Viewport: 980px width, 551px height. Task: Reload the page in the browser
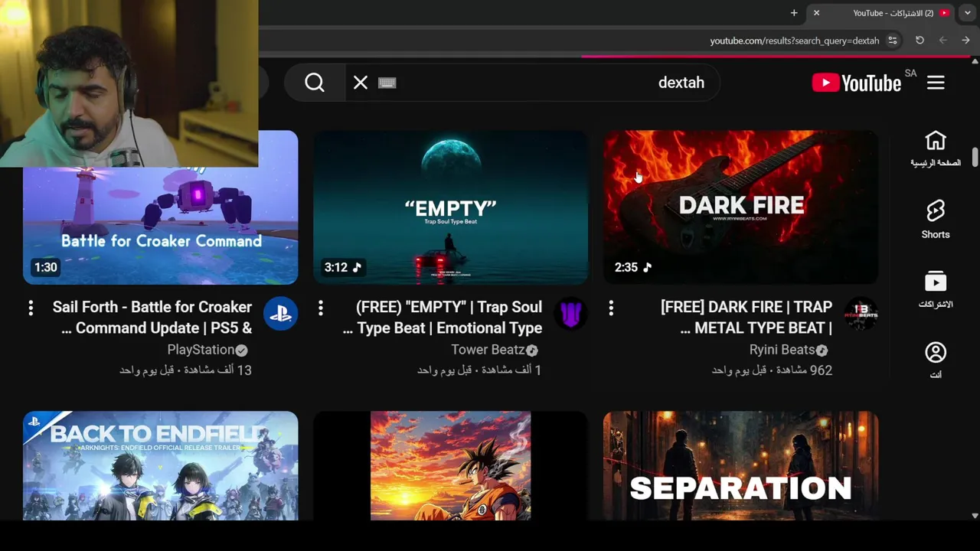pyautogui.click(x=920, y=41)
